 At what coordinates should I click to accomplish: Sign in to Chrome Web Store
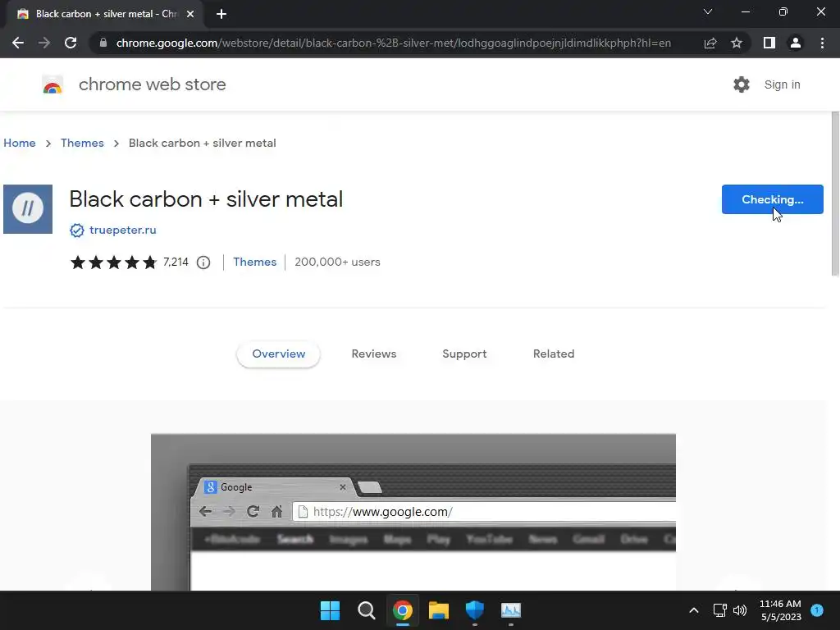coord(782,84)
